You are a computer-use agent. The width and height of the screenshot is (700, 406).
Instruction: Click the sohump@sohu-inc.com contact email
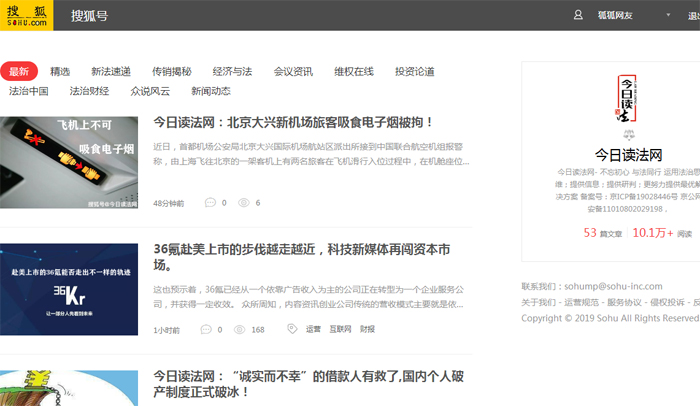613,286
